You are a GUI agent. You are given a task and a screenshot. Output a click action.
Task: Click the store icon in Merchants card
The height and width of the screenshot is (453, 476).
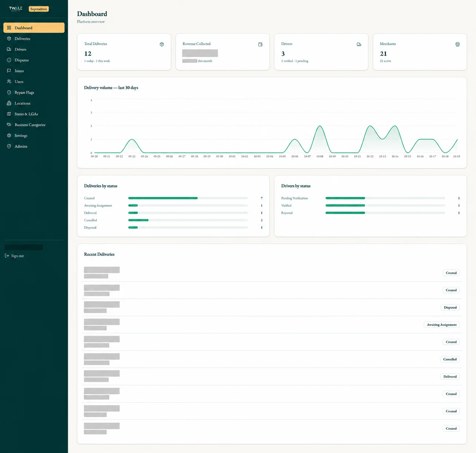pos(457,44)
